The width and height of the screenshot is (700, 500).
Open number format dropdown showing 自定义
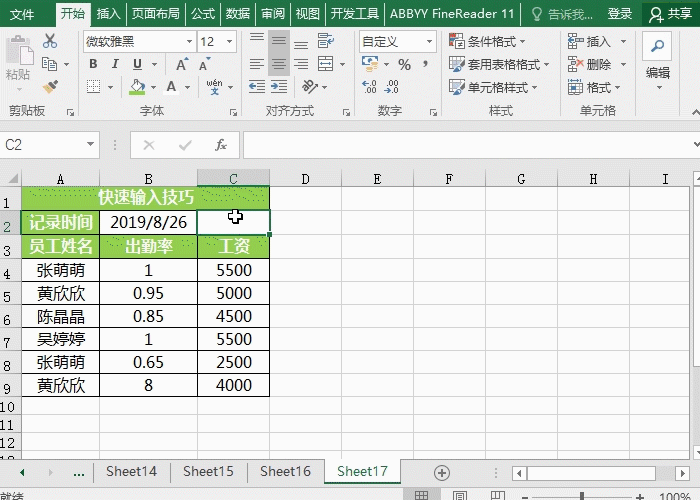tap(429, 42)
